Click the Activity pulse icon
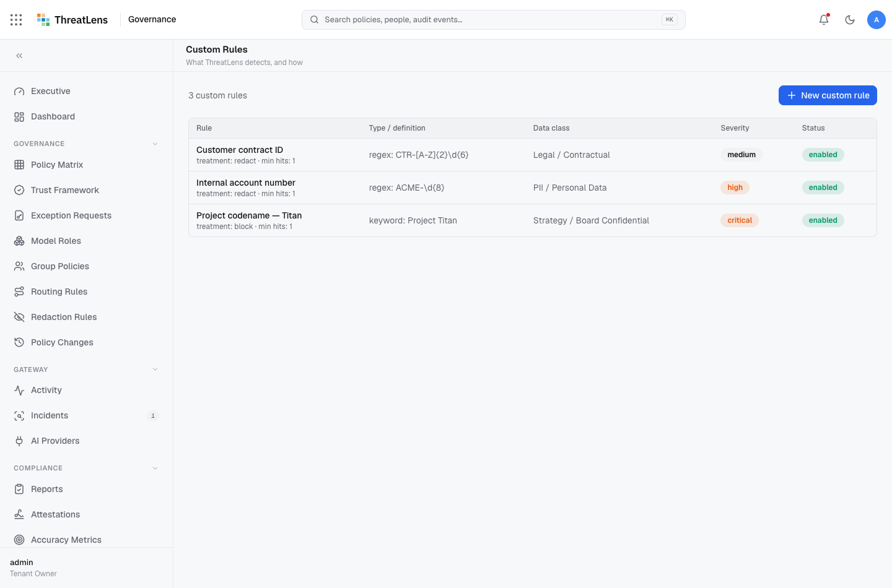The image size is (892, 588). [19, 391]
